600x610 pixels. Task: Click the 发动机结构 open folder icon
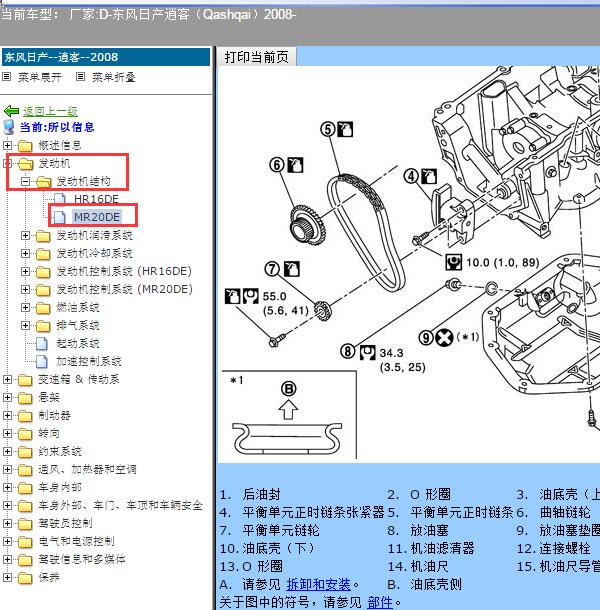tap(44, 182)
